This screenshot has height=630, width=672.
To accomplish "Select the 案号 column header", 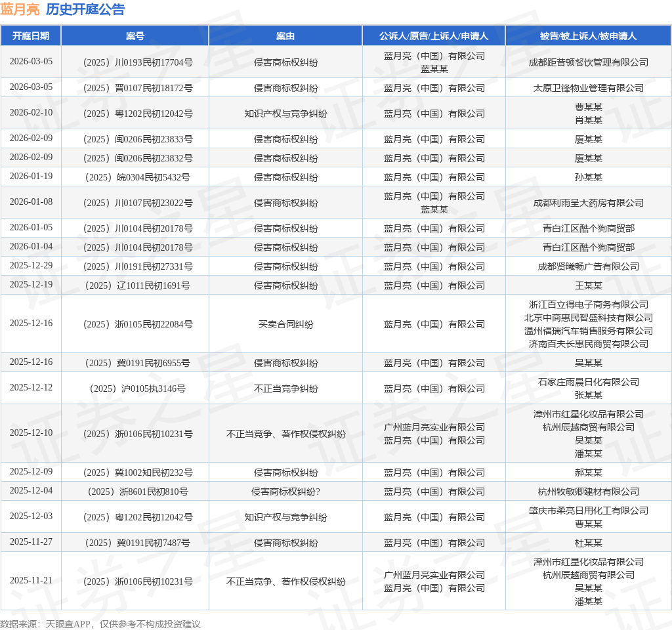I will coord(135,36).
